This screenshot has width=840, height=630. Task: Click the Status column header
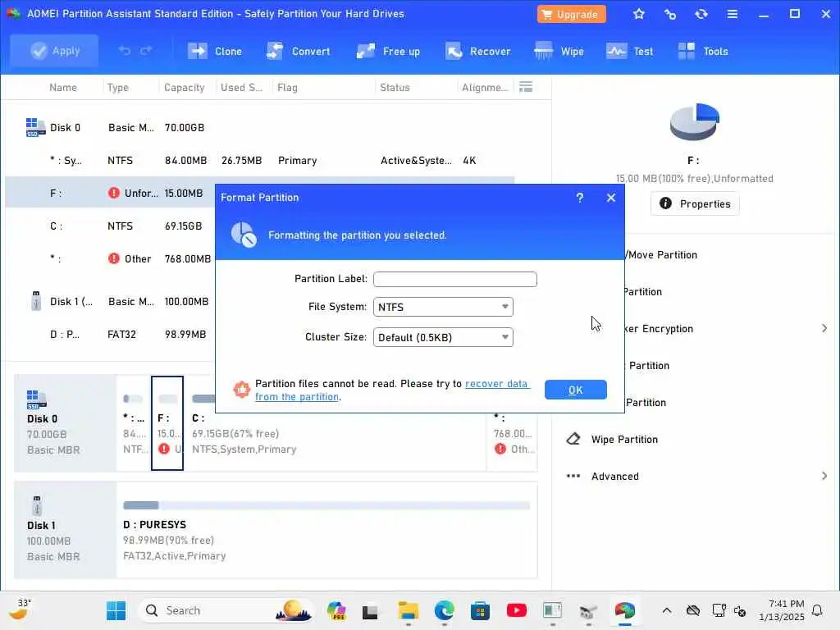[x=395, y=87]
